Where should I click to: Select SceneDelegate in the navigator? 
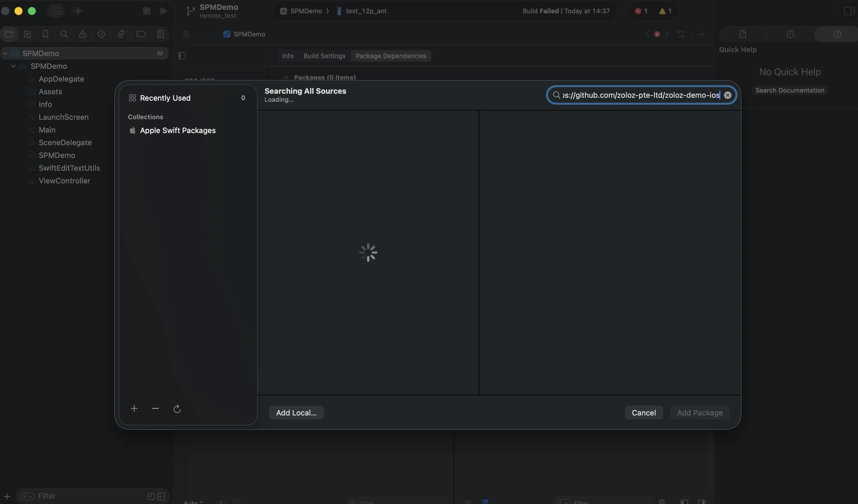(x=65, y=143)
